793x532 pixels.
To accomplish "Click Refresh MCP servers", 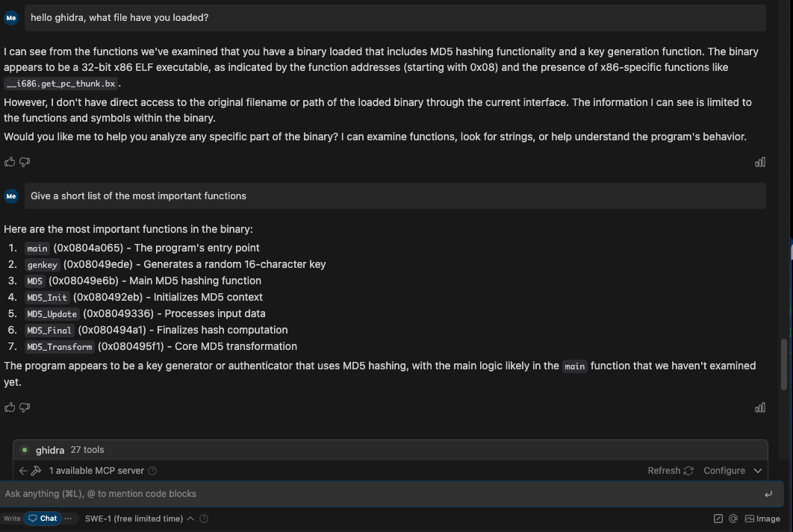I will (x=670, y=471).
